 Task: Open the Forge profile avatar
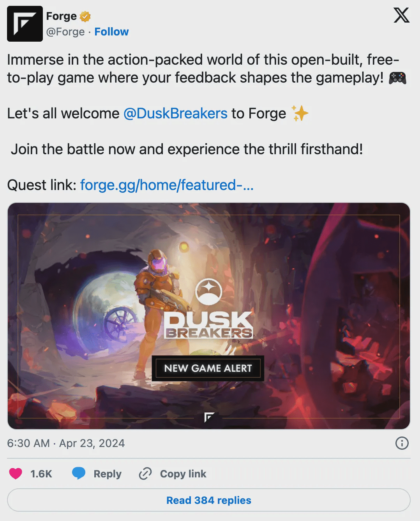(x=25, y=24)
